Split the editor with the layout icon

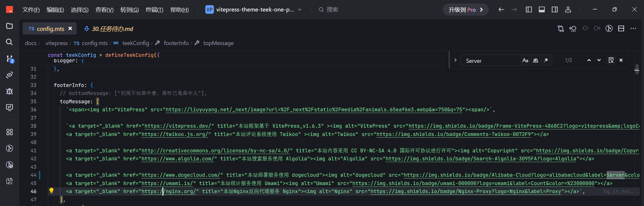pos(621,28)
